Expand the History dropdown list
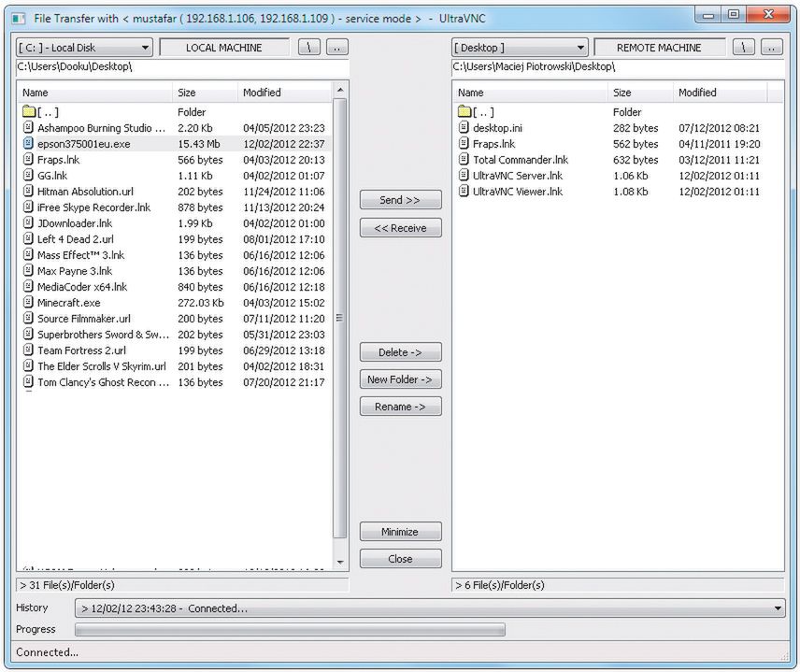The image size is (800, 672). (778, 608)
